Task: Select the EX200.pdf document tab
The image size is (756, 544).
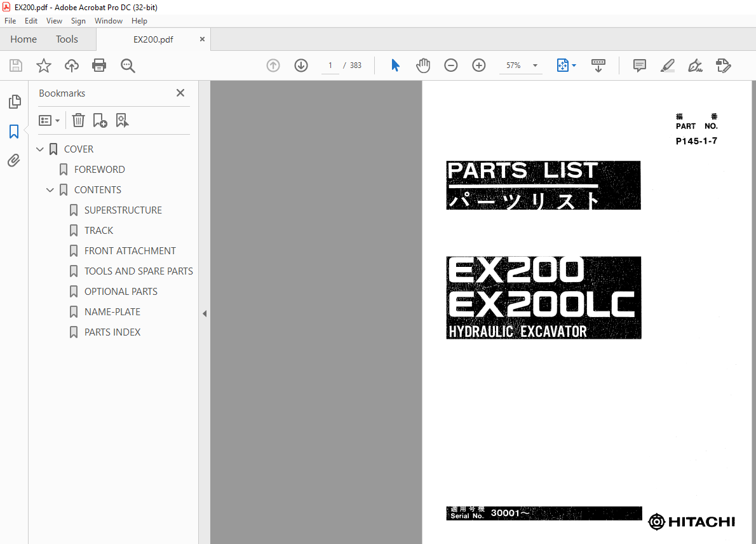Action: pos(153,39)
